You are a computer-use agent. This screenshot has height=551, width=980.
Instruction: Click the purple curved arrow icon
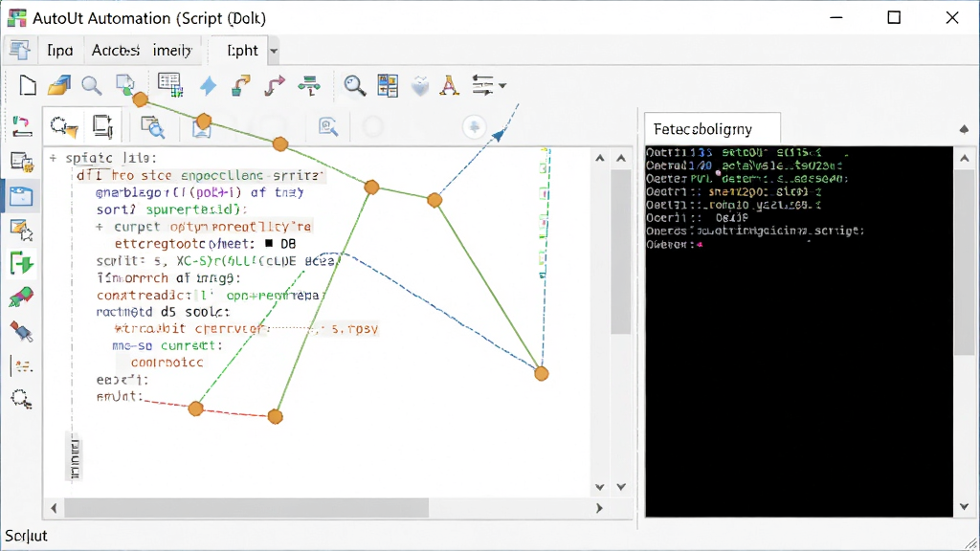click(274, 85)
